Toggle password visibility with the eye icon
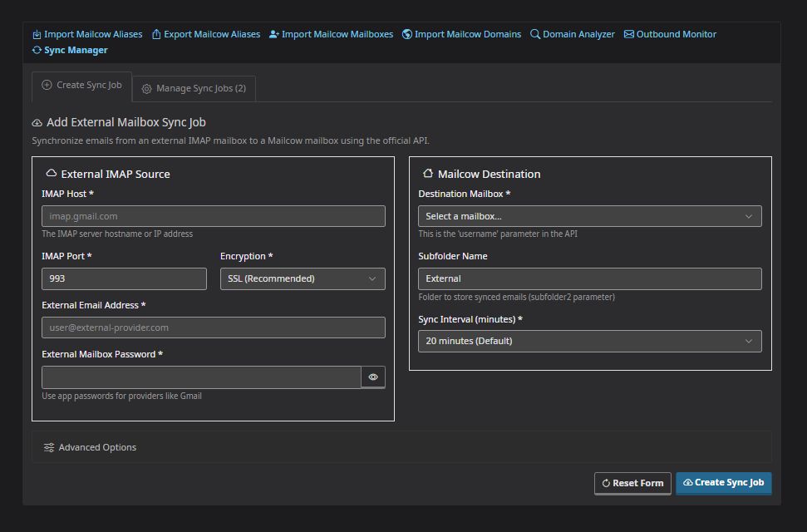 click(373, 377)
